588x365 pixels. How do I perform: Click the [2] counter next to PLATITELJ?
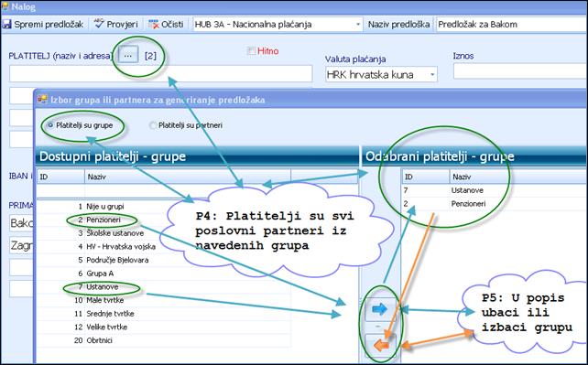pos(150,56)
